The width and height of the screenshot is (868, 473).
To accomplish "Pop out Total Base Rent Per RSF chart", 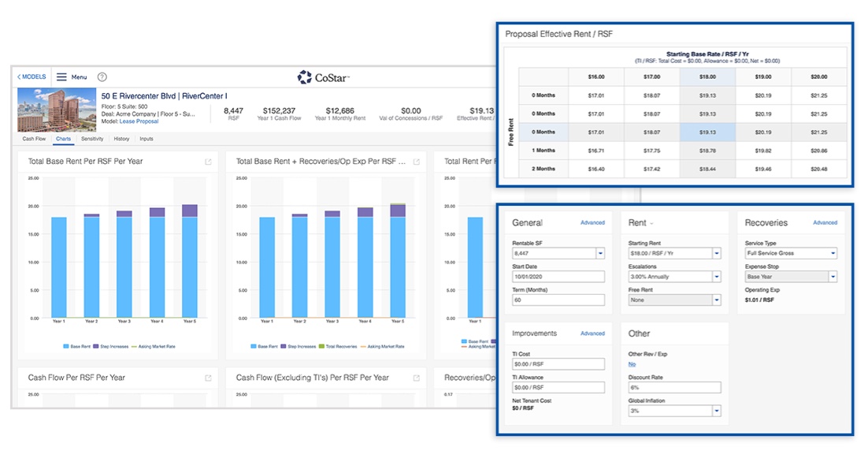I will [x=209, y=162].
